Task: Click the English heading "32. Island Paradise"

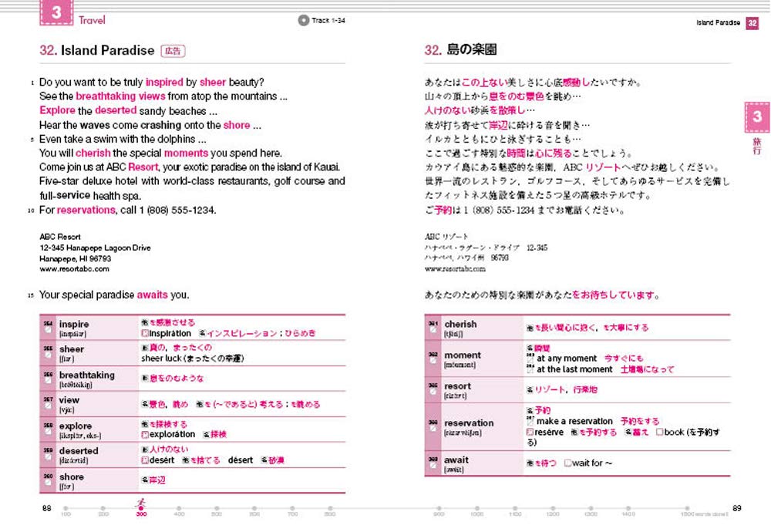Action: [x=97, y=50]
